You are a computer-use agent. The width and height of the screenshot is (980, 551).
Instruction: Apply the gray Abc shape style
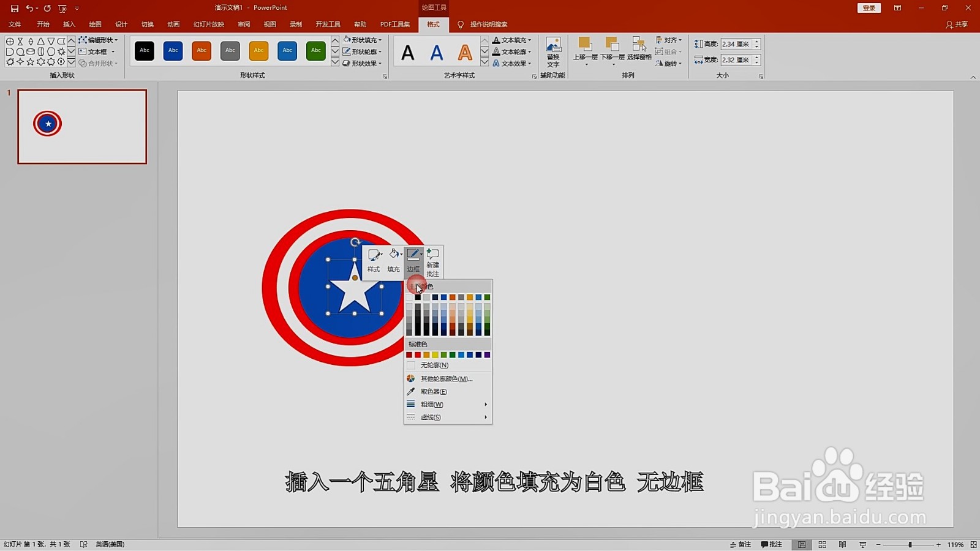(230, 50)
